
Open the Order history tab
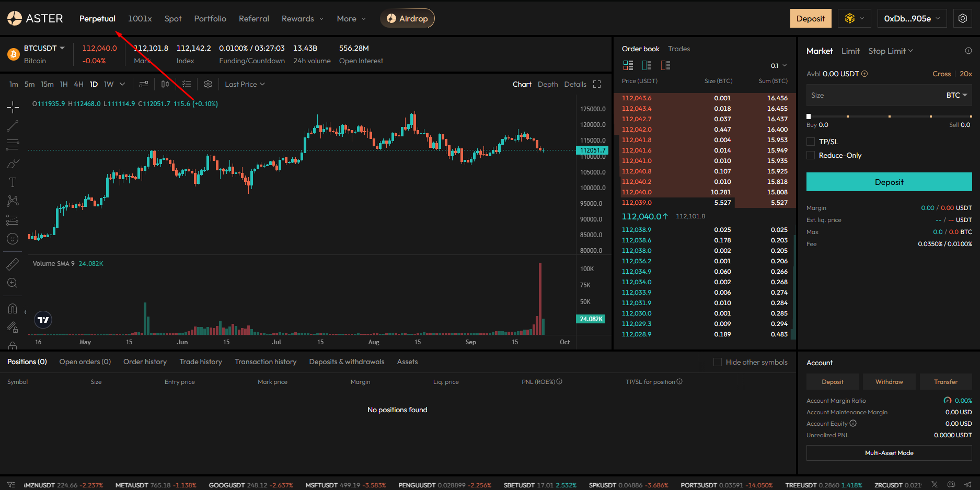[x=145, y=361]
